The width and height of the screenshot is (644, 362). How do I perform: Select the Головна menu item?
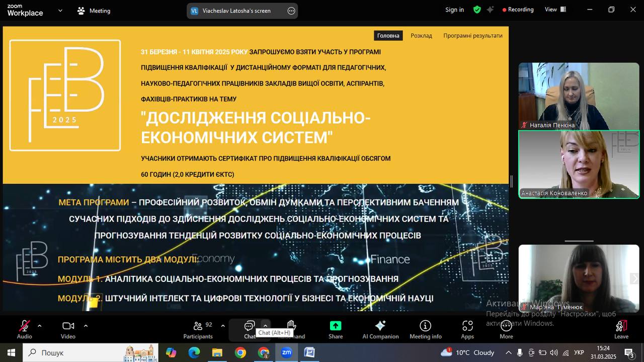pos(388,36)
